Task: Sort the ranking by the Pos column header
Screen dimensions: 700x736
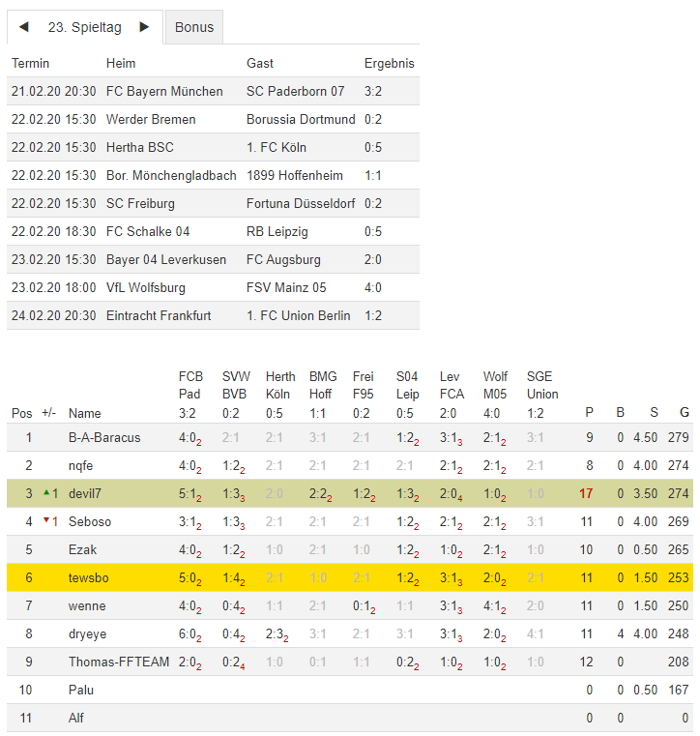Action: pos(21,413)
